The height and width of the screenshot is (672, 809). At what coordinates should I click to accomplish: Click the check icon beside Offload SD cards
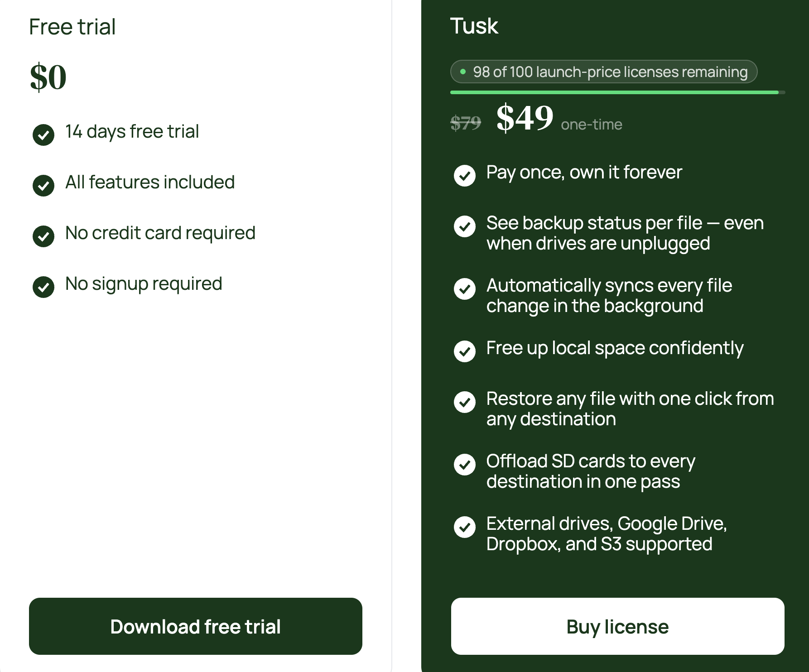(x=465, y=465)
